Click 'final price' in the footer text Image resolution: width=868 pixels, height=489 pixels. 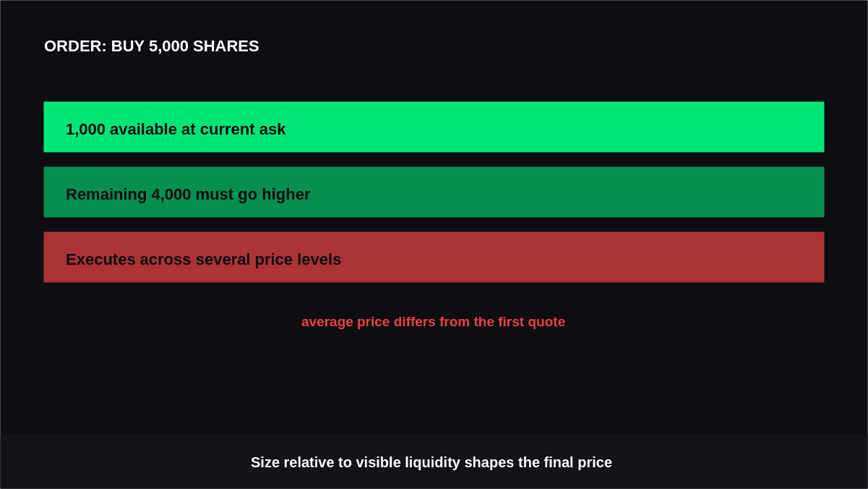click(579, 462)
